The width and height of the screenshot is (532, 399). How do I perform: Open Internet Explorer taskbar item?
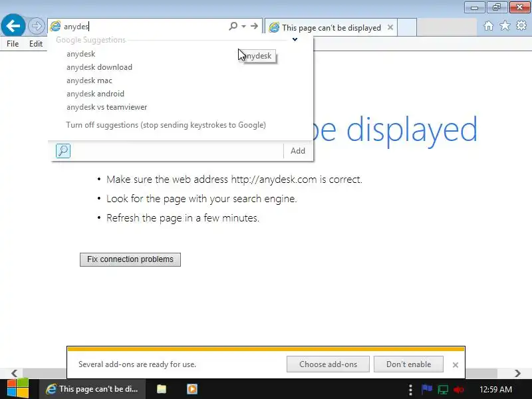[x=92, y=389]
